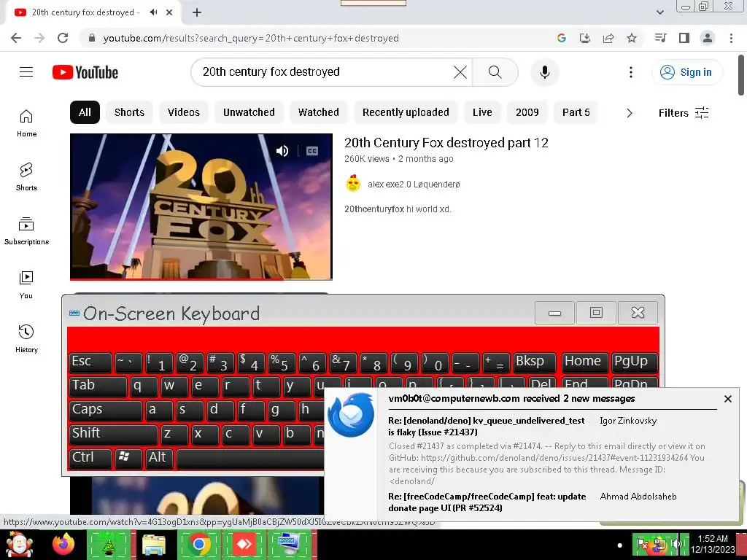Toggle sound on the video preview thumbnail
Screen dimensions: 747x560
[x=282, y=151]
